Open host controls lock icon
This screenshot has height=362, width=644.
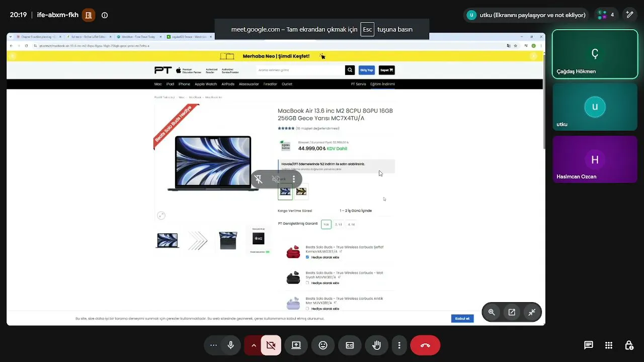click(629, 345)
